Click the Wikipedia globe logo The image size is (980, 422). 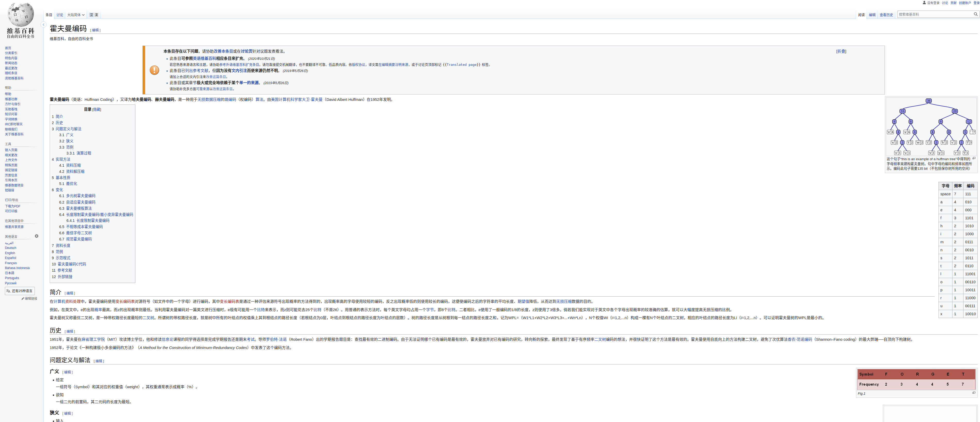[x=21, y=14]
